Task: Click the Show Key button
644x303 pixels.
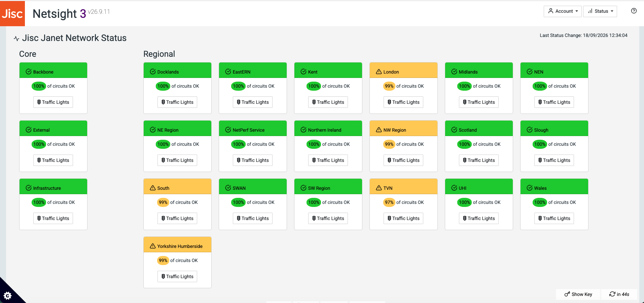Action: pyautogui.click(x=578, y=294)
